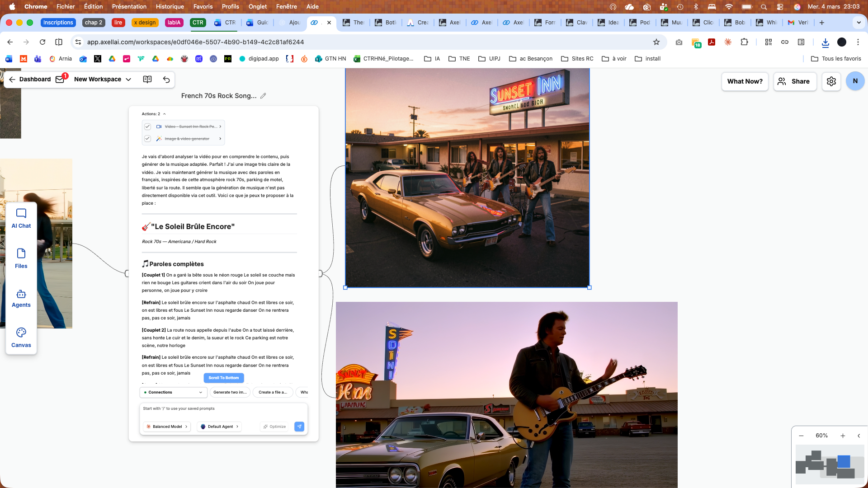This screenshot has height=488, width=868.
Task: Click the What Now? button
Action: coord(745,81)
